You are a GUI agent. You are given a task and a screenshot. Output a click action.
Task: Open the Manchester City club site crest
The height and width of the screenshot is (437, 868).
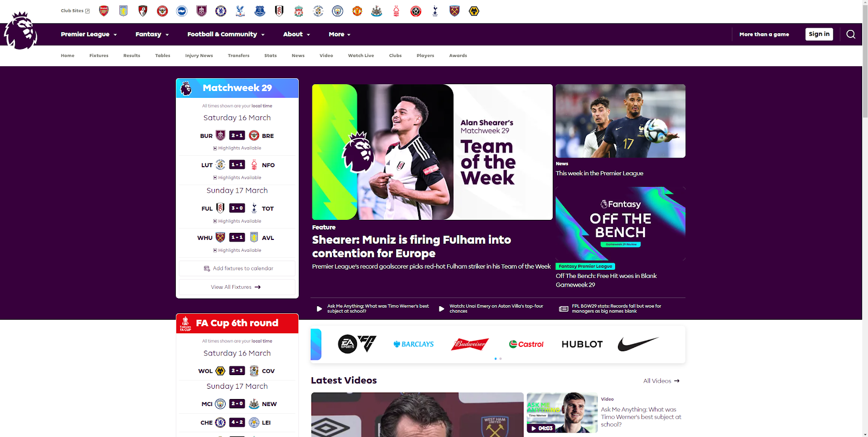tap(337, 11)
